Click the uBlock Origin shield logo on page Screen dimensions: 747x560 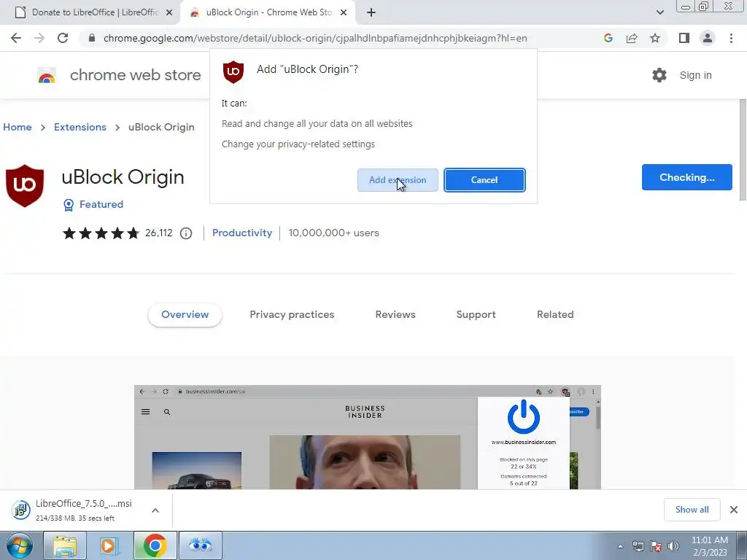25,186
